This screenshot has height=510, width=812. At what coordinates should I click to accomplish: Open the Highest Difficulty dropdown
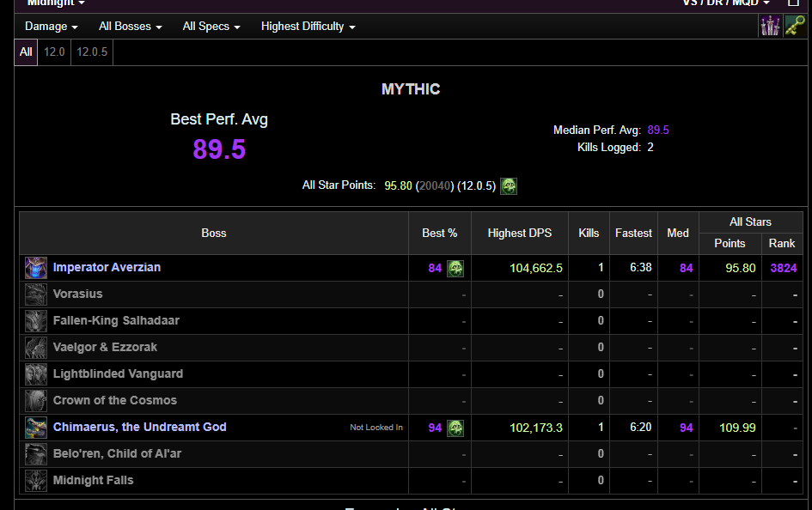click(308, 27)
